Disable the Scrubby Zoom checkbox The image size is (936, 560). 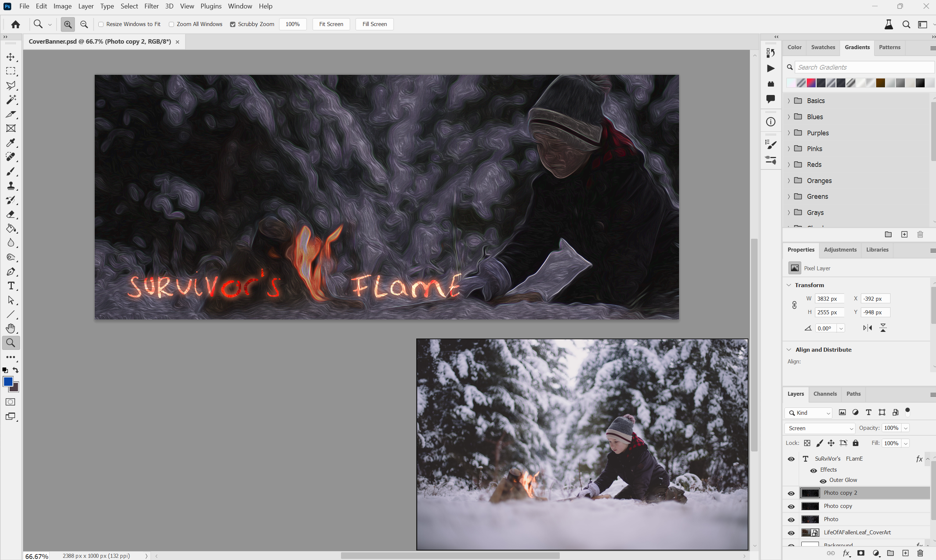click(233, 24)
